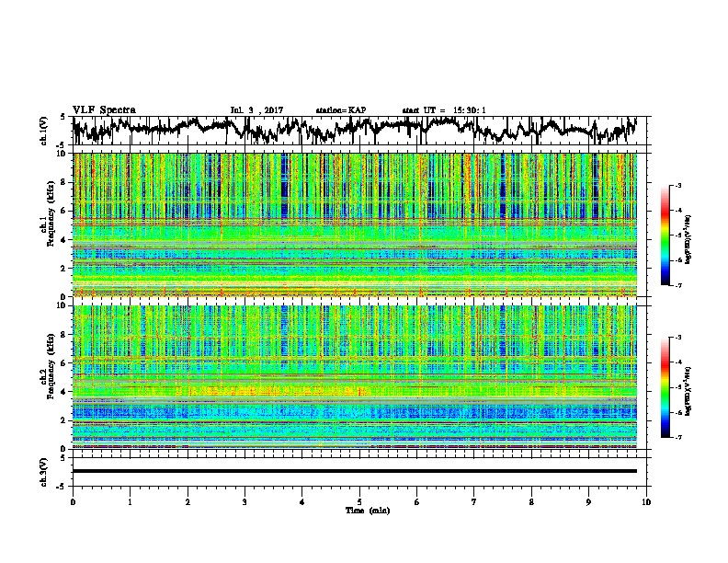Click the "start UT = 15:30:1" header text
The height and width of the screenshot is (563, 728).
click(x=444, y=110)
